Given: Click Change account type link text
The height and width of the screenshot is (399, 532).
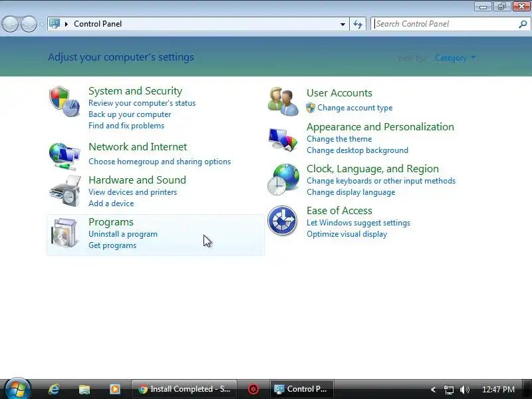Looking at the screenshot, I should 355,108.
